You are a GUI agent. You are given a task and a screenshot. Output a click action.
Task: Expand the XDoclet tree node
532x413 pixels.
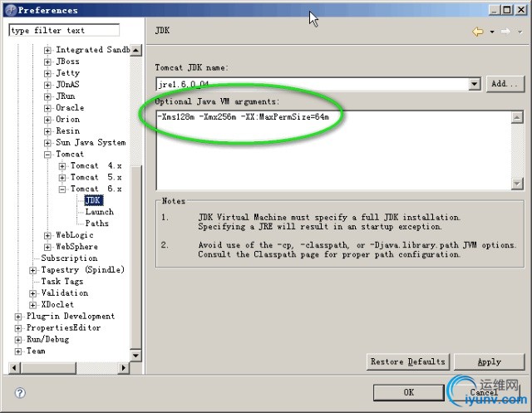(x=33, y=305)
